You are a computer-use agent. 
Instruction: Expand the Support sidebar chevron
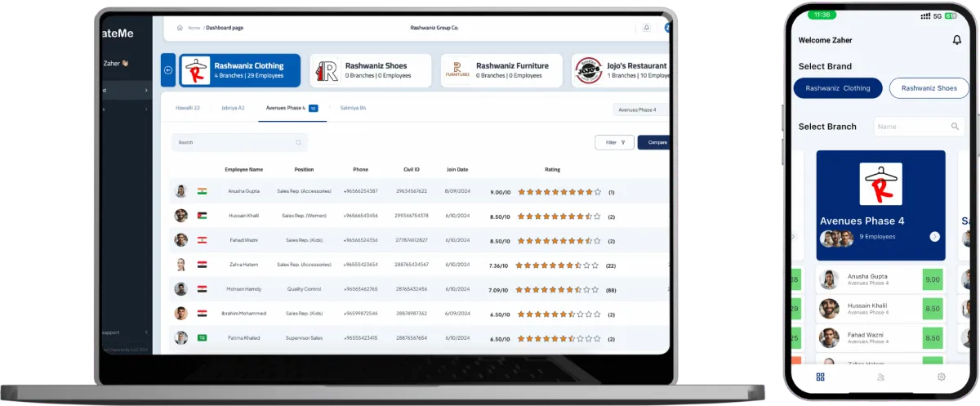(146, 332)
